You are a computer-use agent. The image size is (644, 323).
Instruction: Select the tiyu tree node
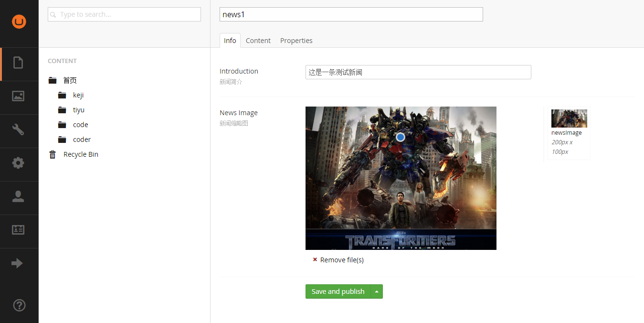point(79,110)
